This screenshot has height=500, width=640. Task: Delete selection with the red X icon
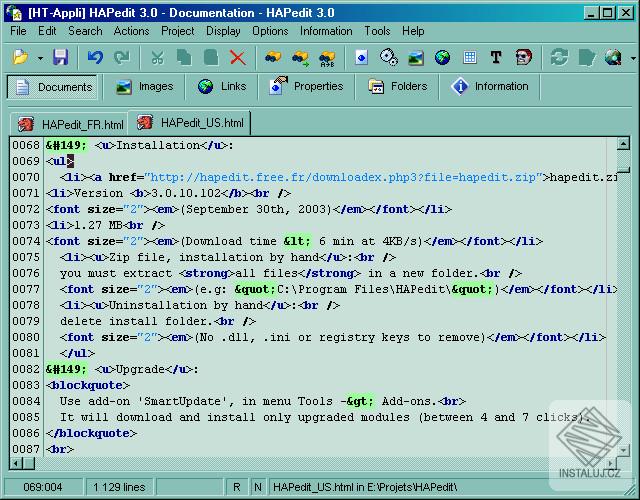tap(238, 58)
